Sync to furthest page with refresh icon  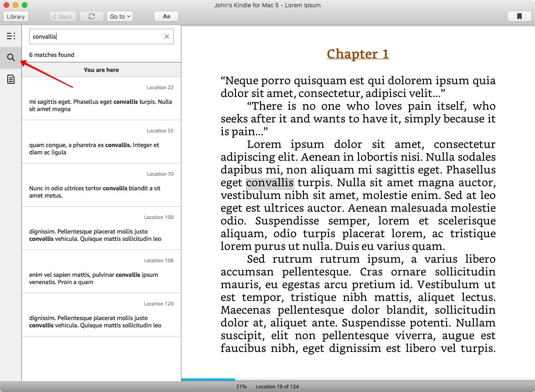coord(91,16)
